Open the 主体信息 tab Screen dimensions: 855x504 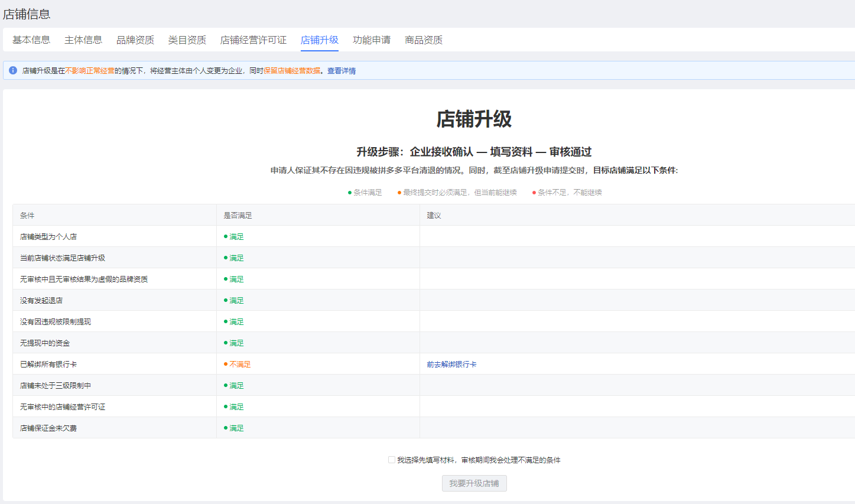point(83,40)
